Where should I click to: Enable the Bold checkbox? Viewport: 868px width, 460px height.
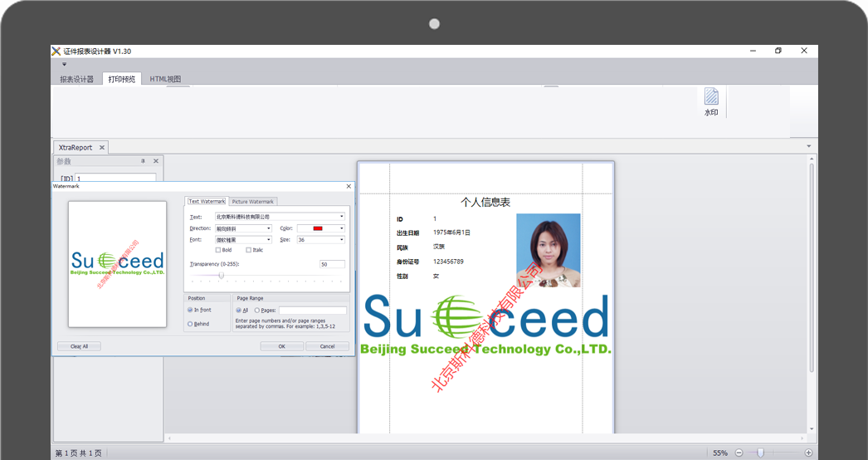pos(218,250)
